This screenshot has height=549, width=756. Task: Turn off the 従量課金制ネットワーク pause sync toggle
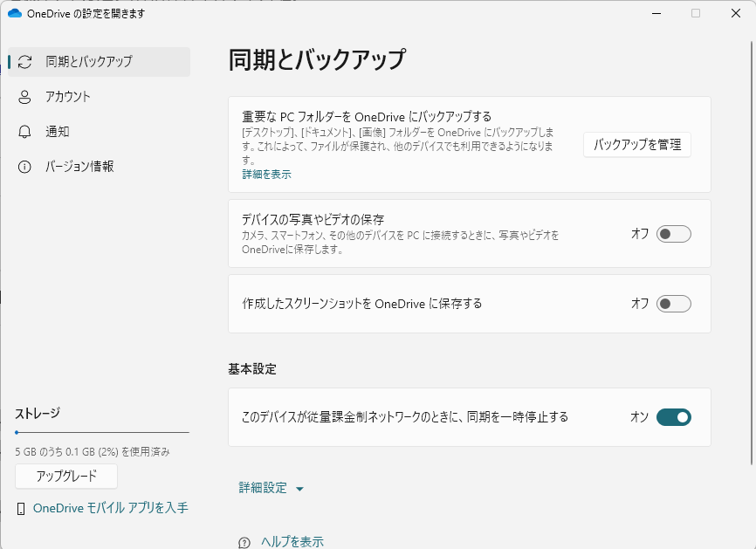(674, 417)
